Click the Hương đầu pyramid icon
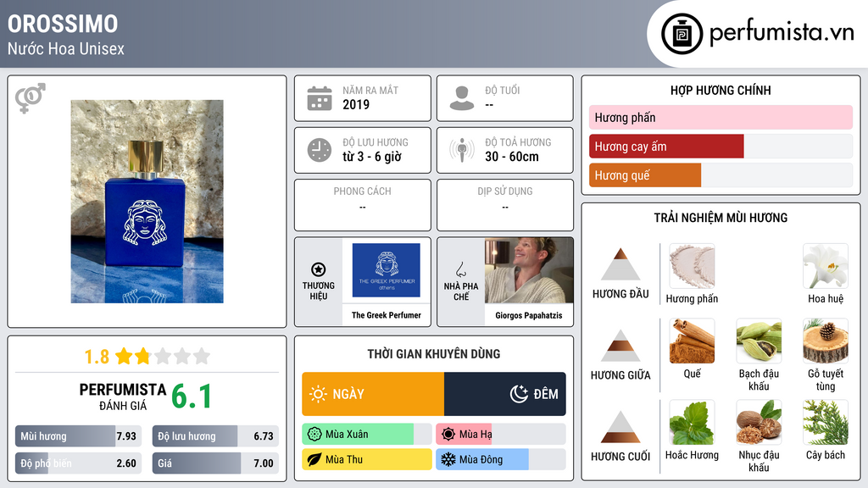The width and height of the screenshot is (868, 488). [x=620, y=264]
